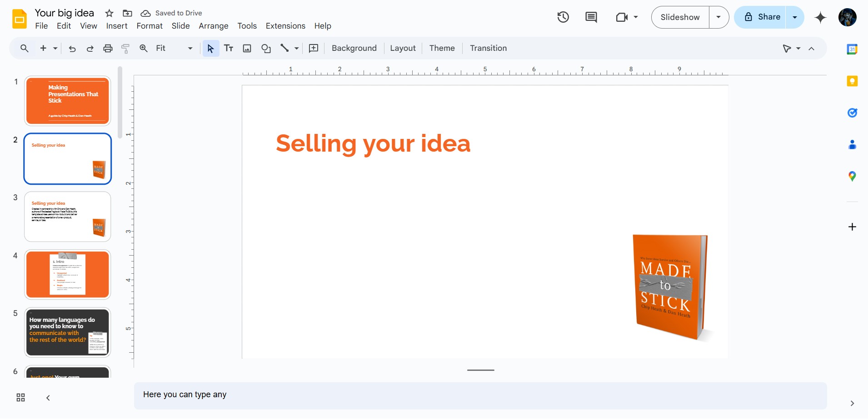Open the Tools menu

[247, 26]
